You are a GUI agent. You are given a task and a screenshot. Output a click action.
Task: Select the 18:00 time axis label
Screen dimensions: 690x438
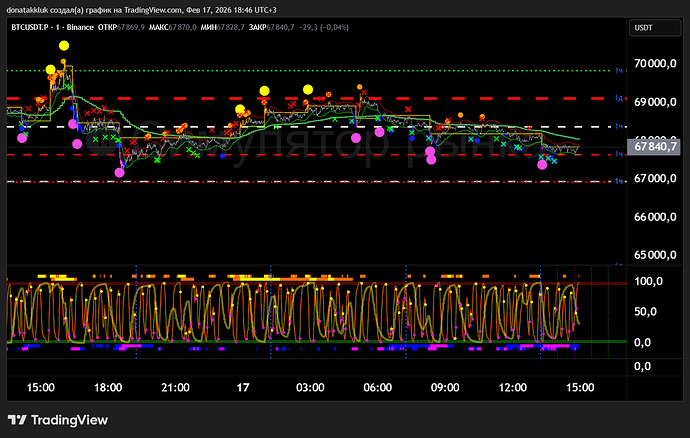(107, 387)
